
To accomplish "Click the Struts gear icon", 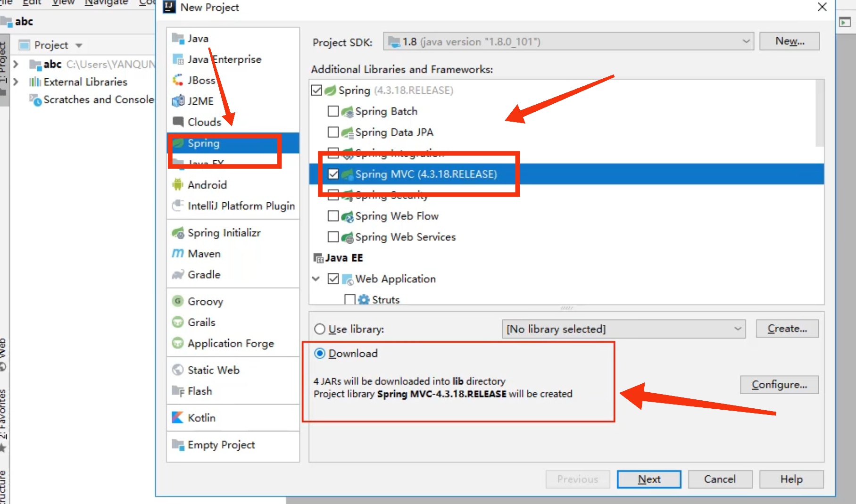I will (364, 299).
